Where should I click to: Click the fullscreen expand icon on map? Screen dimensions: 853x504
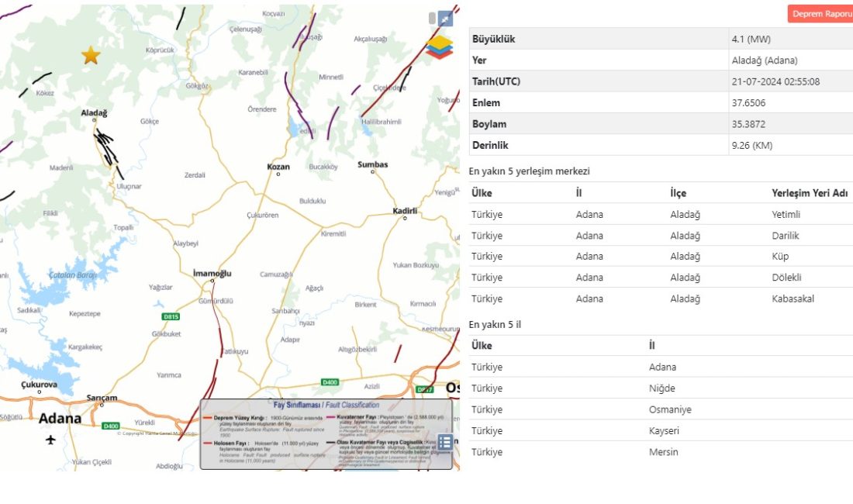(x=446, y=19)
